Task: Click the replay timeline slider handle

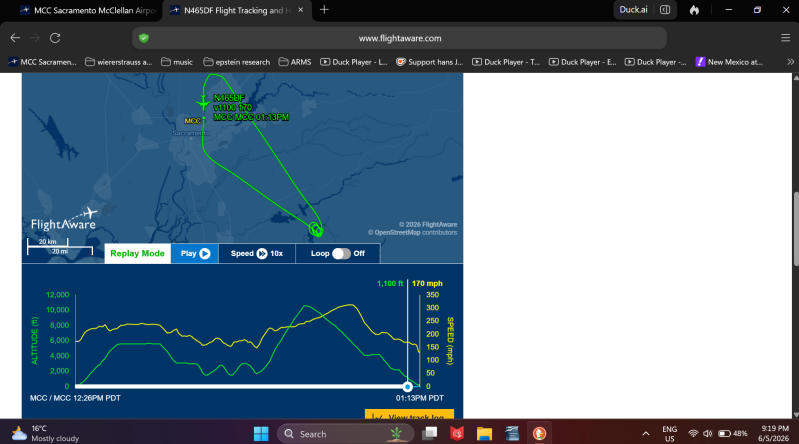Action: (407, 386)
